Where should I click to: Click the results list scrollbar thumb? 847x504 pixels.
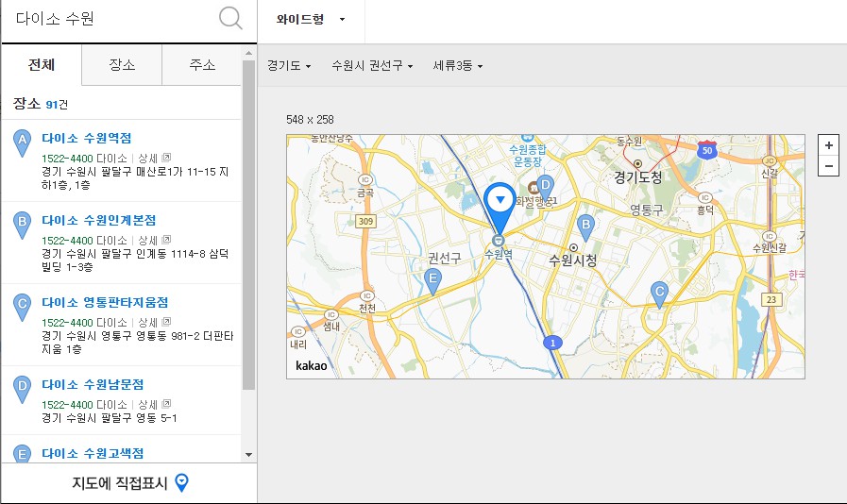(248, 225)
